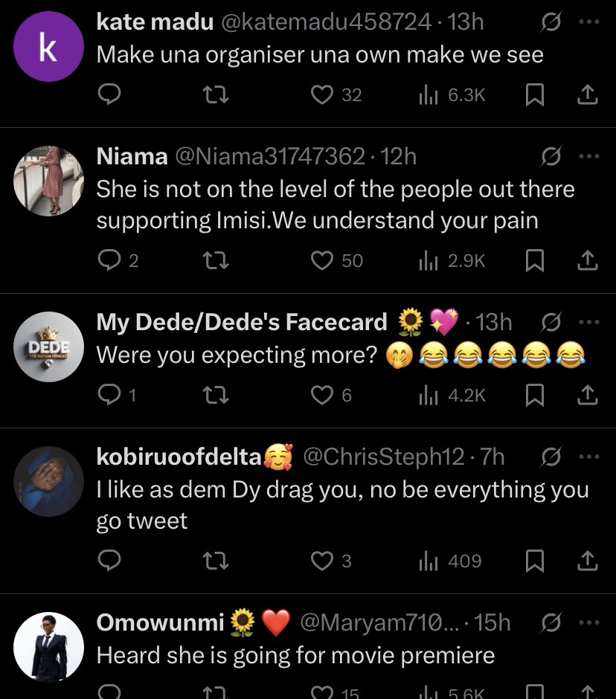Open @ChrisSteph12 profile handle
Viewport: 616px width, 699px height.
coord(383,457)
